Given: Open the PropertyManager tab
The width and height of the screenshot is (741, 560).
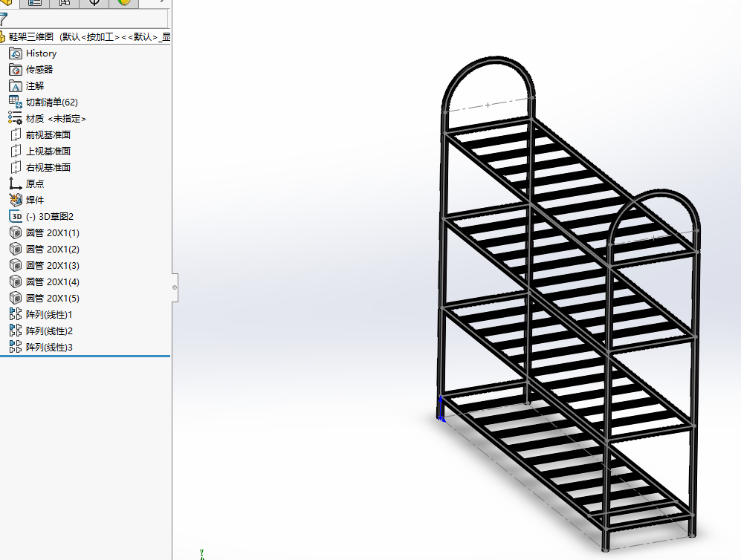Looking at the screenshot, I should (x=34, y=2).
